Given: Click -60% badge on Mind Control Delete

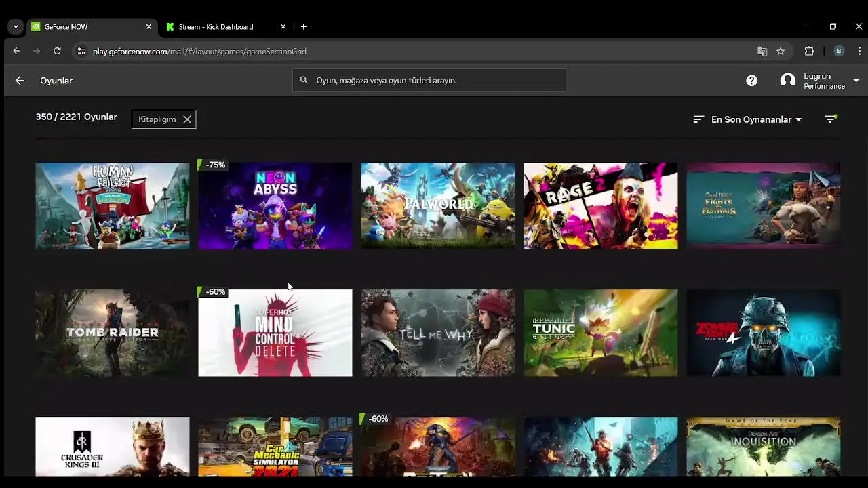Looking at the screenshot, I should coord(212,291).
